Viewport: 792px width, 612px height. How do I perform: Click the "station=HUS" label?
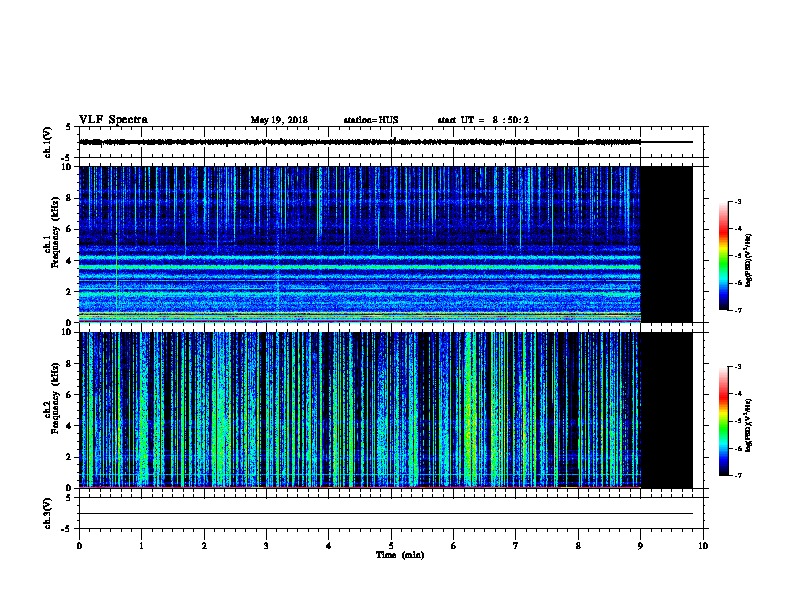[x=371, y=120]
